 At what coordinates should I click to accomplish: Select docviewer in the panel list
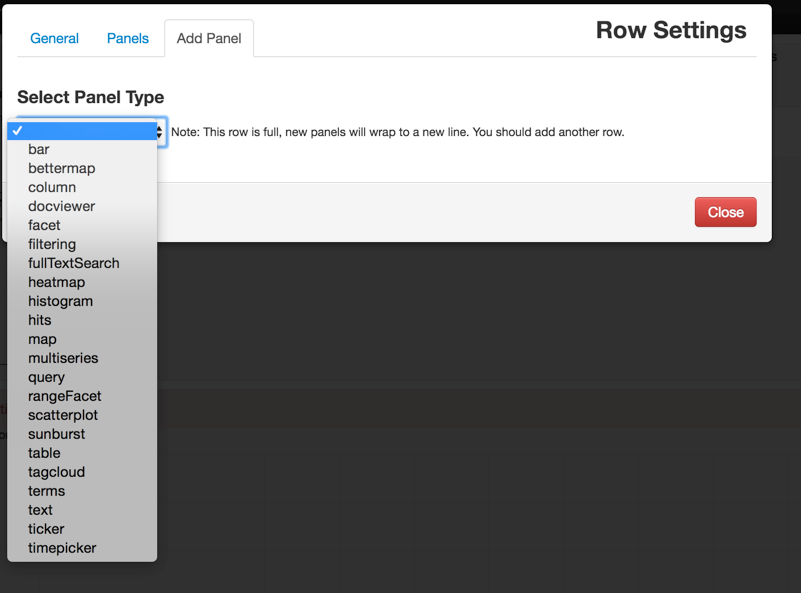click(x=82, y=206)
